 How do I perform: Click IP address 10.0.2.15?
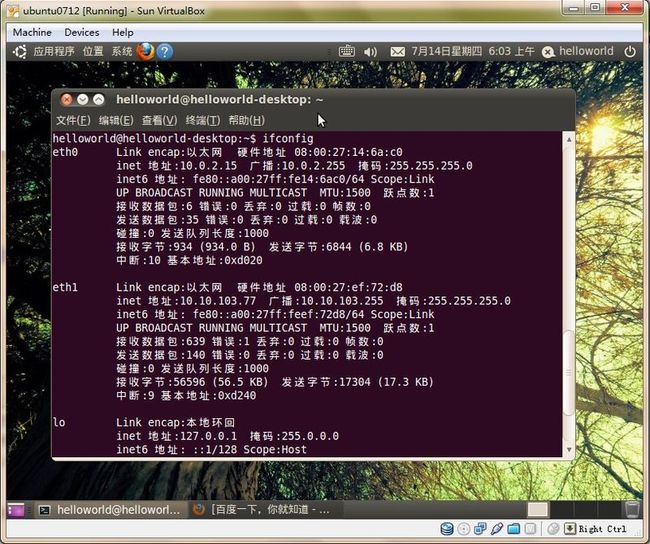[209, 166]
